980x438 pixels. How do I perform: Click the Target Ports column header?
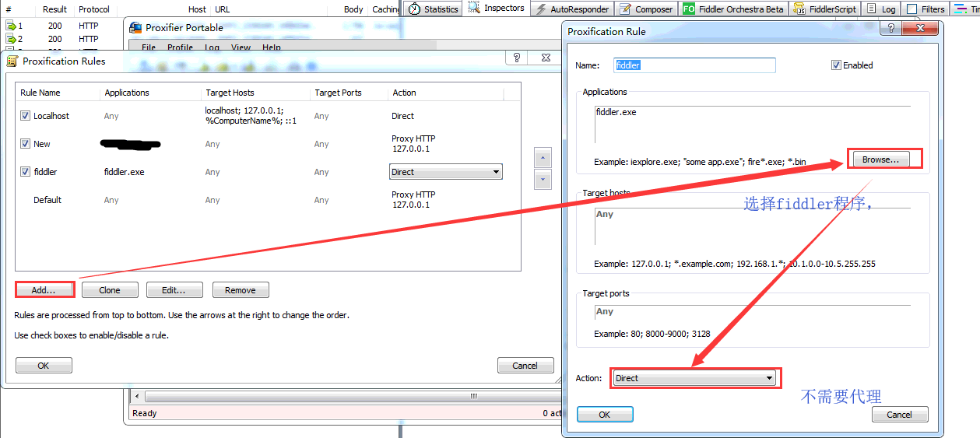(x=349, y=93)
